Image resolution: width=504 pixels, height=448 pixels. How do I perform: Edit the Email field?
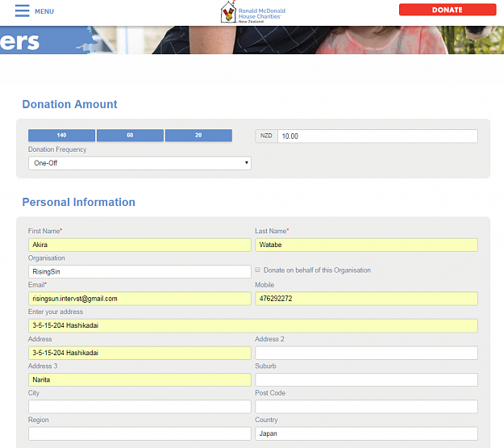(140, 299)
